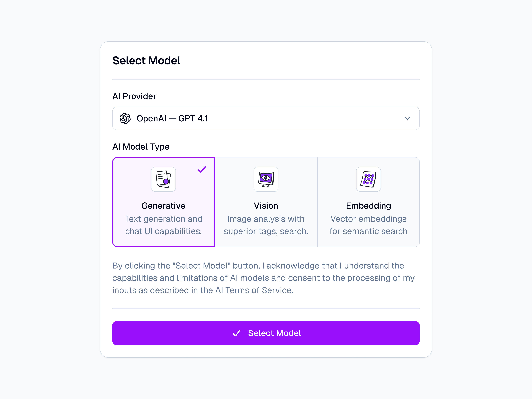Click the 'Embedding' title text
Image resolution: width=532 pixels, height=399 pixels.
[368, 206]
